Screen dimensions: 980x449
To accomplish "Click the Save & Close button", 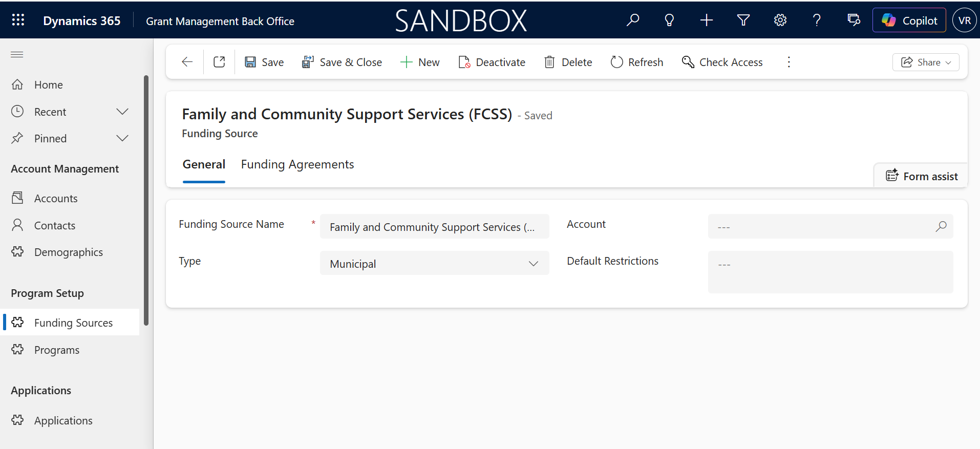I will (342, 62).
